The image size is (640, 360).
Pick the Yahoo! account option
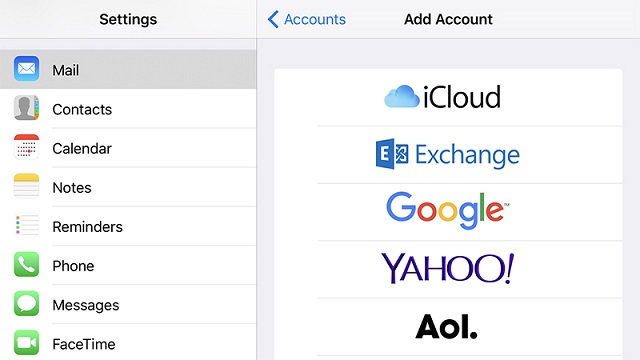click(448, 269)
